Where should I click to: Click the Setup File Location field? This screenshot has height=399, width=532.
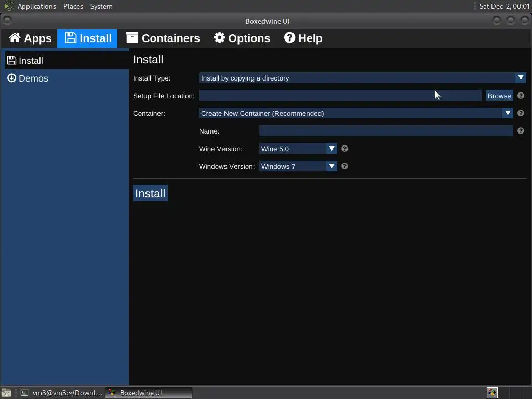(x=340, y=96)
